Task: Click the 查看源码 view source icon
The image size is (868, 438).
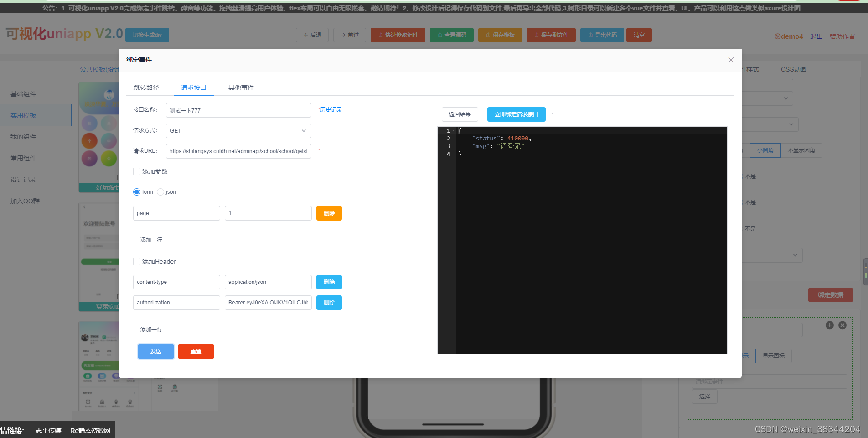Action: [x=439, y=35]
